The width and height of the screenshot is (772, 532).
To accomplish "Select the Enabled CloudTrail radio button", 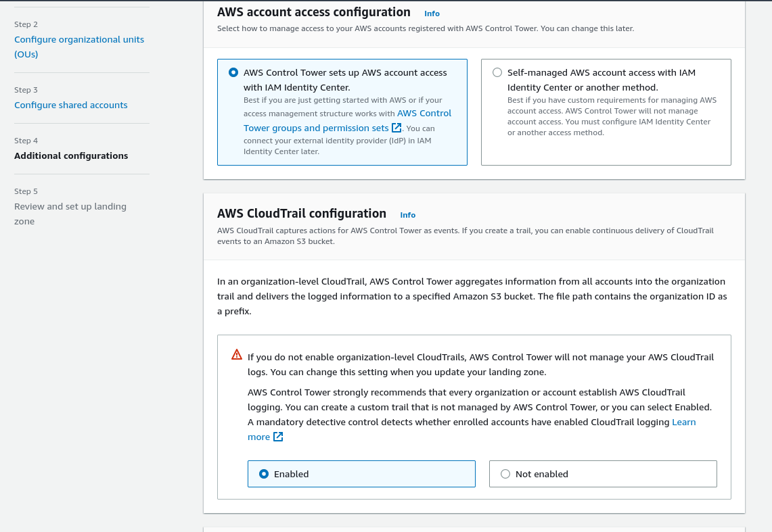I will click(264, 474).
